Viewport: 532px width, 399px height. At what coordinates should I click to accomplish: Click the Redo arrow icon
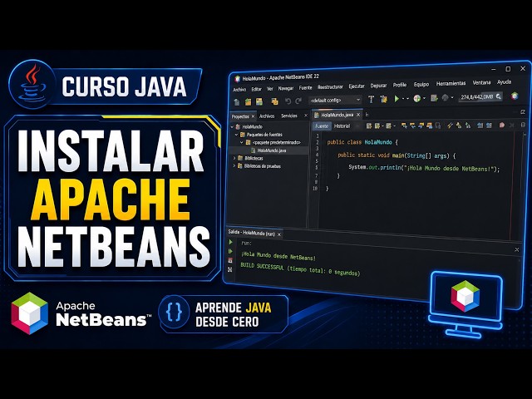click(x=298, y=101)
